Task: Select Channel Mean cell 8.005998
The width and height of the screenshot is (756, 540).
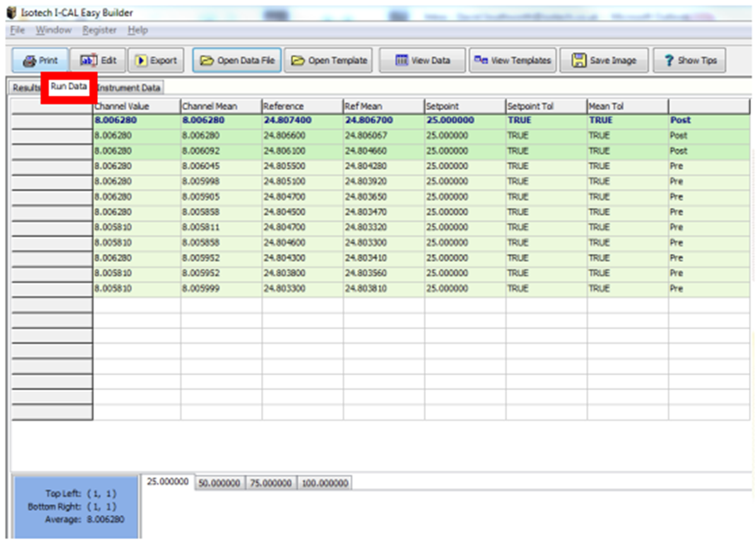Action: click(221, 181)
